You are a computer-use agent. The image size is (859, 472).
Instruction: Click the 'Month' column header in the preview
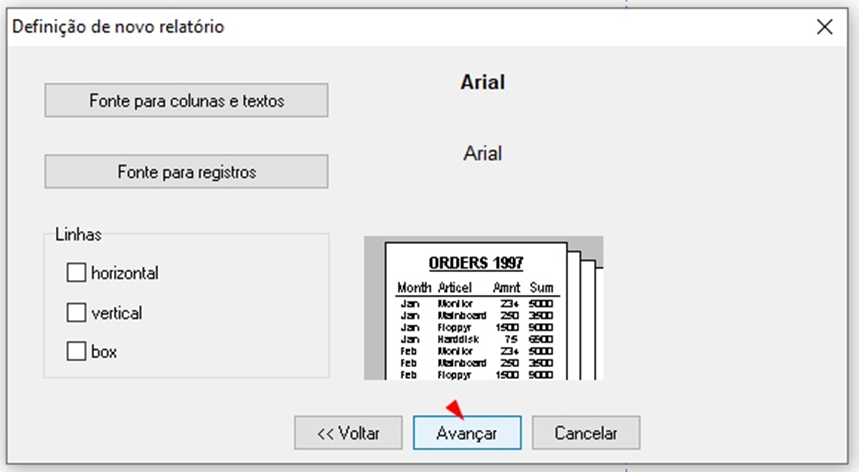coord(413,288)
